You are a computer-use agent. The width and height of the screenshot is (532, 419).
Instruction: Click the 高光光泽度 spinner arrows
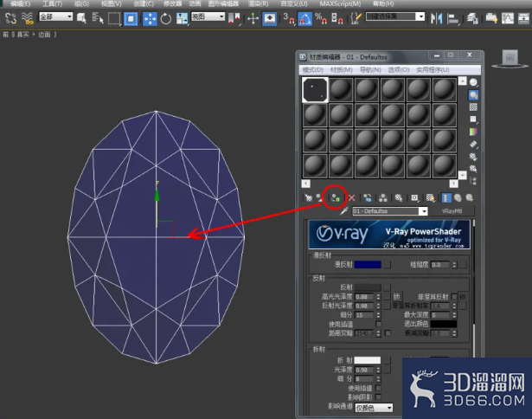pos(378,297)
